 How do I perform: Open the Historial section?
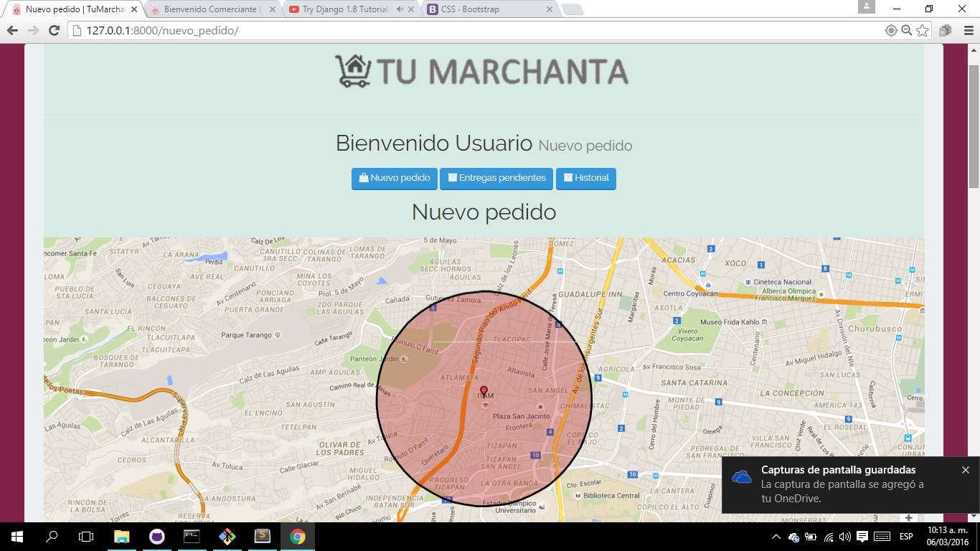coord(586,178)
